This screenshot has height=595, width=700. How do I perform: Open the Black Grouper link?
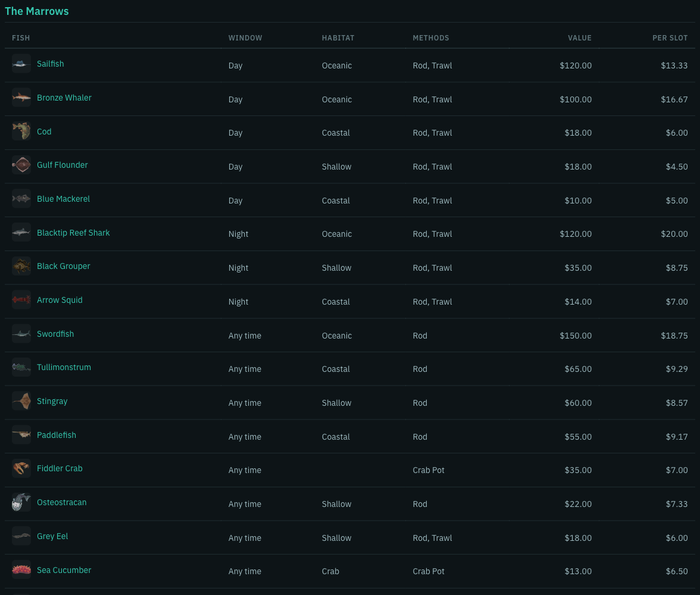click(x=63, y=267)
